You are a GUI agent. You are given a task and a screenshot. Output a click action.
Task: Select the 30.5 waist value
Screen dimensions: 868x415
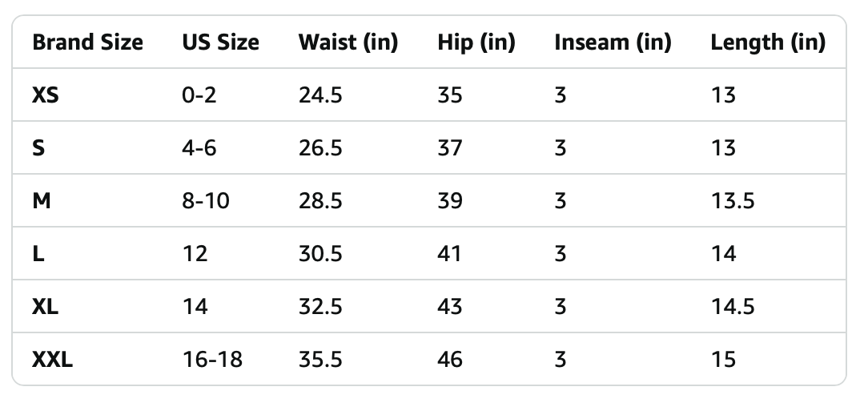coord(320,254)
